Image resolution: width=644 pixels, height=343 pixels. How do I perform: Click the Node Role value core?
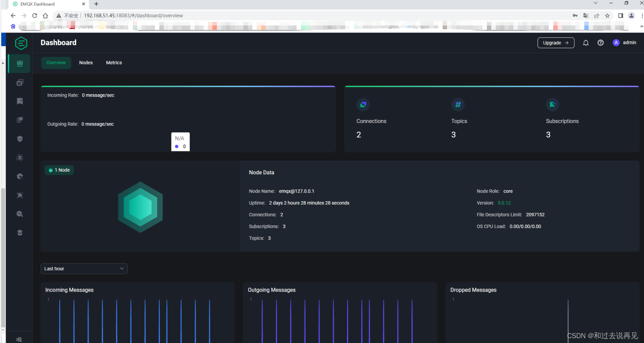coord(508,191)
